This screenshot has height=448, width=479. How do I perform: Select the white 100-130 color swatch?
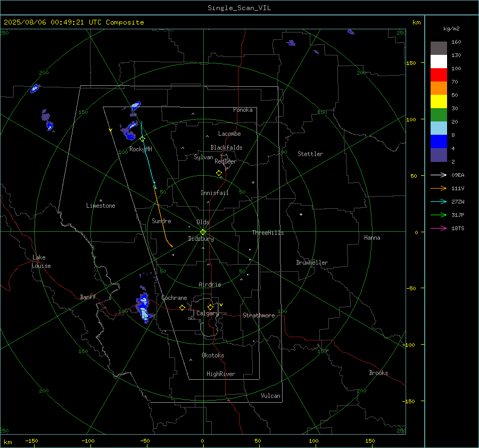click(439, 62)
